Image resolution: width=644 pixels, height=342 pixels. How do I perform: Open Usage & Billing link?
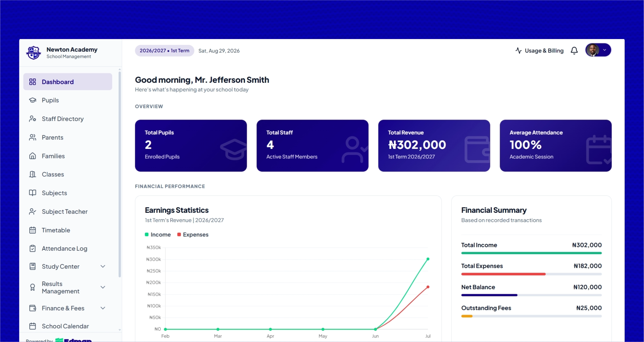(x=539, y=51)
